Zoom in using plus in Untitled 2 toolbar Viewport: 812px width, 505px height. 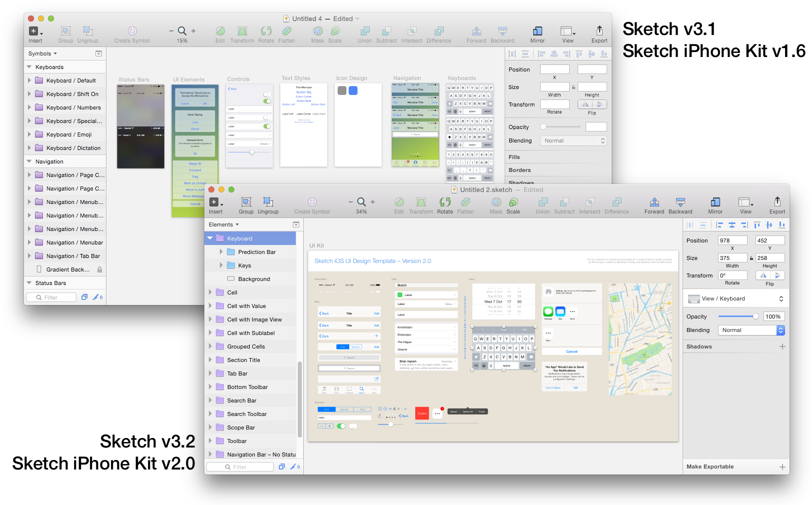pos(373,202)
